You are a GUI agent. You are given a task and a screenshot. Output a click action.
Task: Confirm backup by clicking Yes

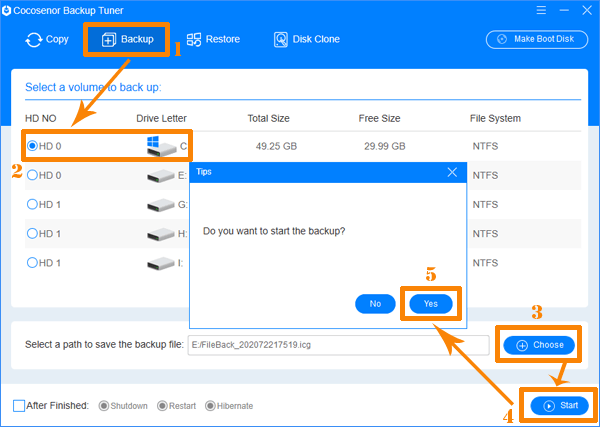pyautogui.click(x=431, y=304)
